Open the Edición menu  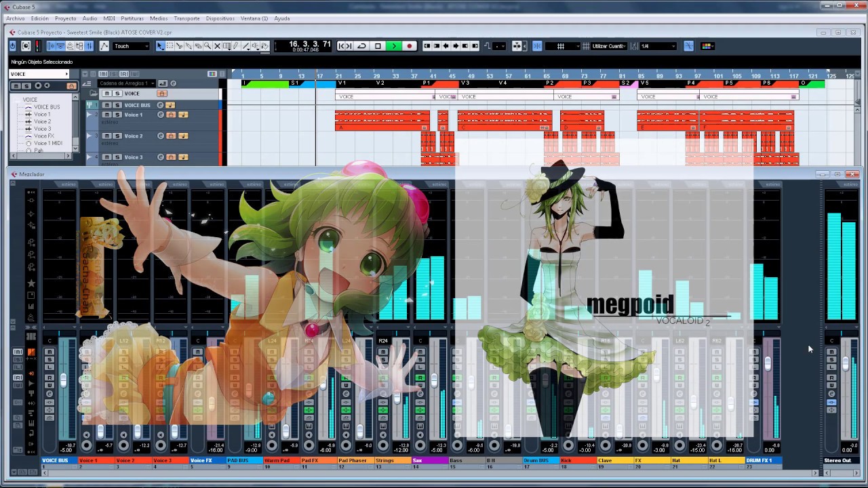point(39,18)
